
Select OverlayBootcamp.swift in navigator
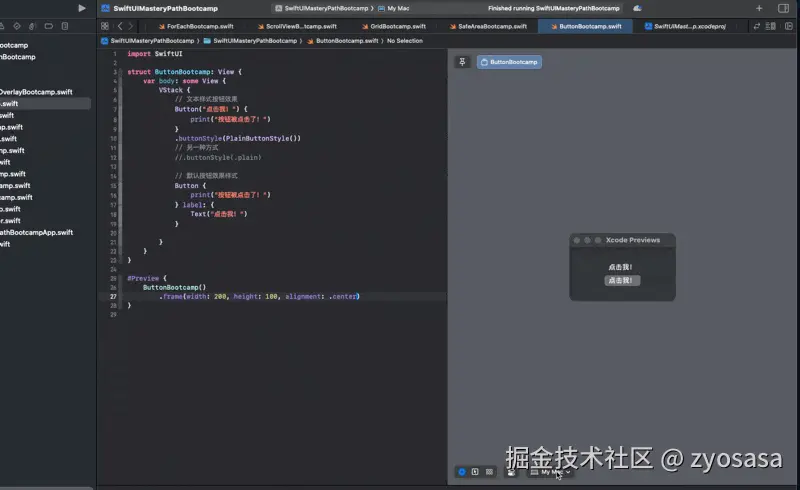tap(36, 92)
